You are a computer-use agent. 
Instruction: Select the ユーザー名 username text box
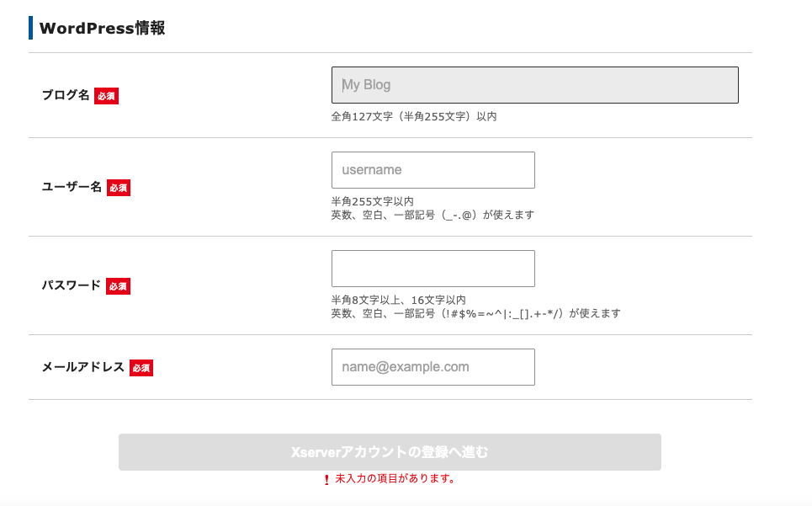(433, 170)
